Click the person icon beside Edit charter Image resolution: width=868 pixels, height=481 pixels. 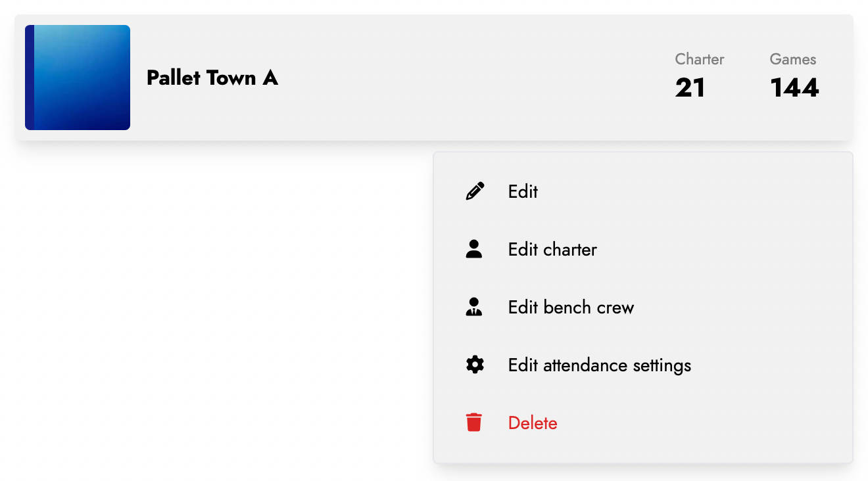474,249
